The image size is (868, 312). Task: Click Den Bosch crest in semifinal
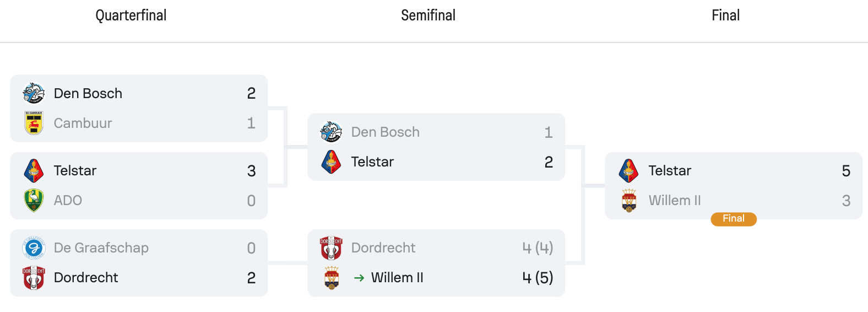(331, 132)
